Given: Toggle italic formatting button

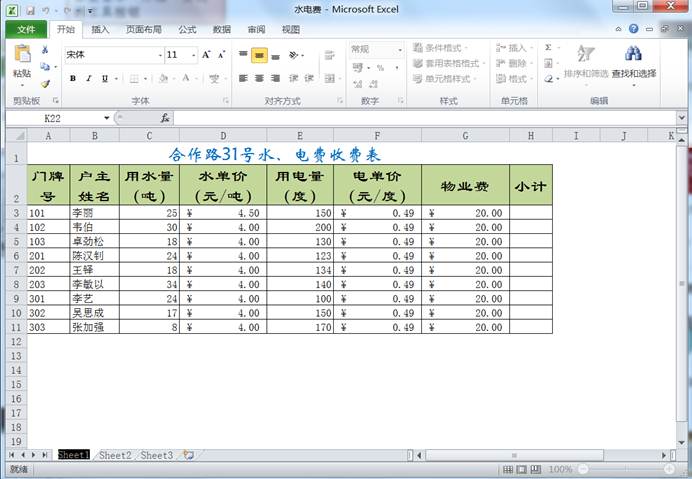Looking at the screenshot, I should (x=88, y=78).
